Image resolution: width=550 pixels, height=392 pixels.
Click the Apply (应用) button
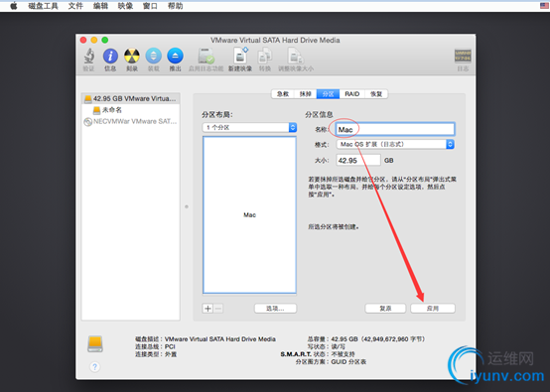coord(433,309)
